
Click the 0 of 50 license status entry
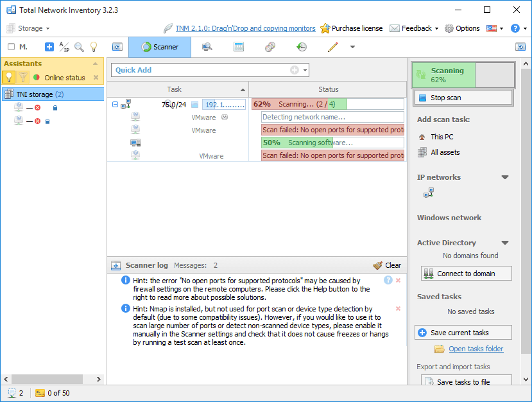click(x=53, y=393)
